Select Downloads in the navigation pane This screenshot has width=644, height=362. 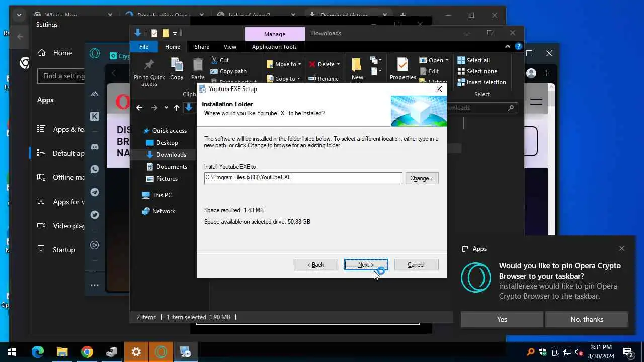tap(166, 155)
